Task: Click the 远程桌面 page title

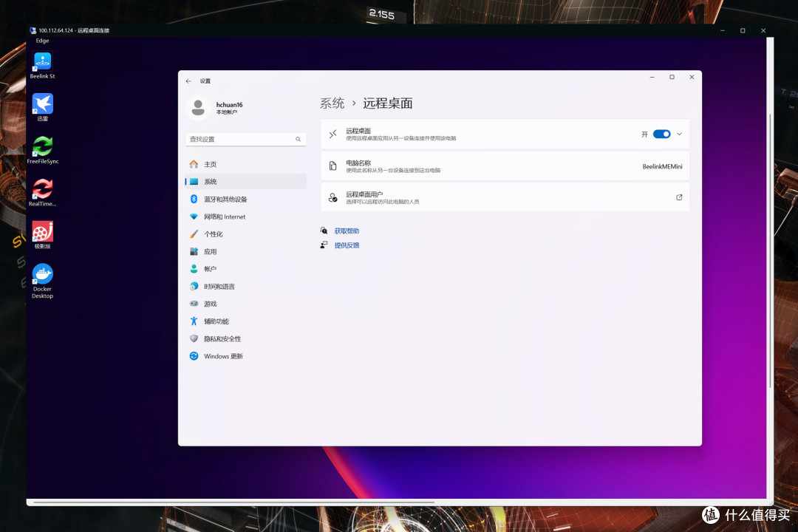Action: (388, 103)
